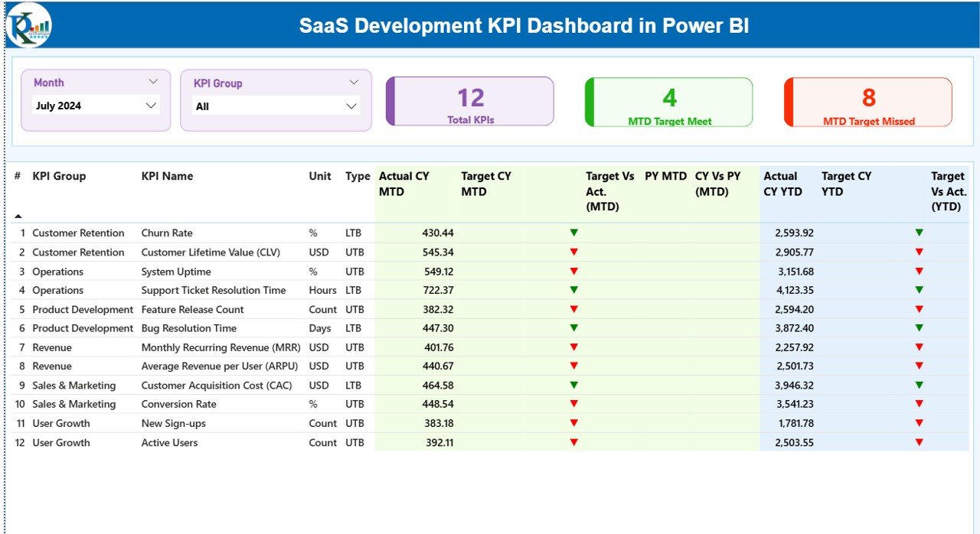Click the red YTD triangle for Active Users

[x=919, y=442]
